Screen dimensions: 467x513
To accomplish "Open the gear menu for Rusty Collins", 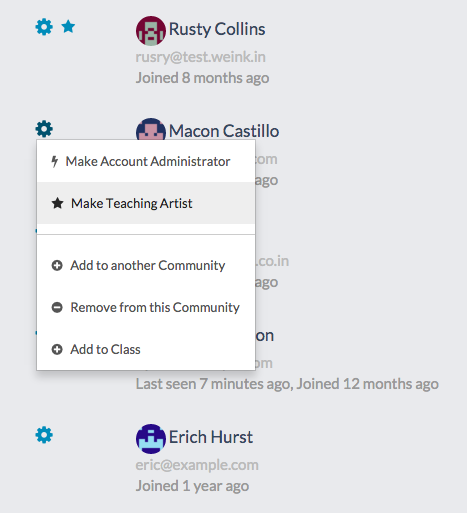I will (44, 27).
